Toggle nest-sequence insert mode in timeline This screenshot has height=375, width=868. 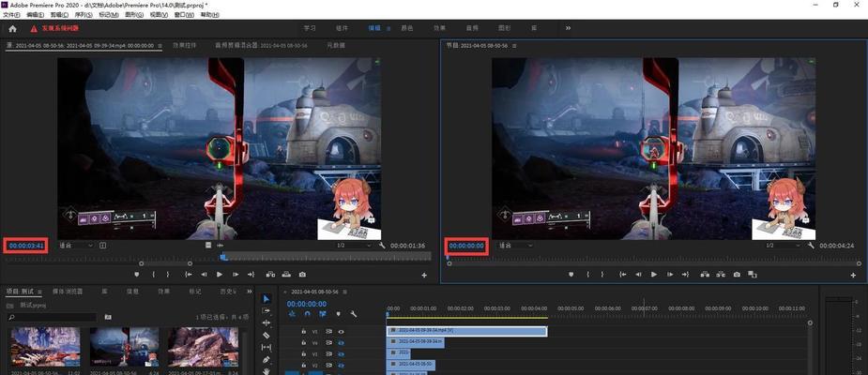tap(292, 314)
